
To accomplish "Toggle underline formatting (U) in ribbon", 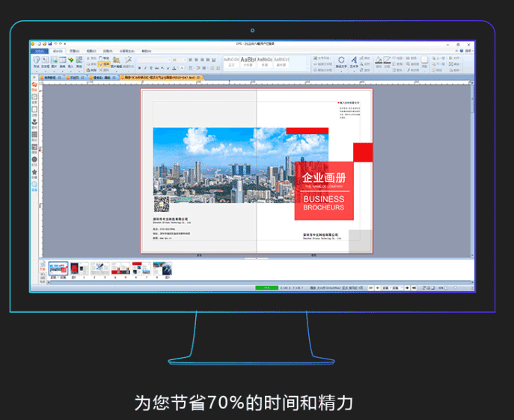I will point(149,67).
